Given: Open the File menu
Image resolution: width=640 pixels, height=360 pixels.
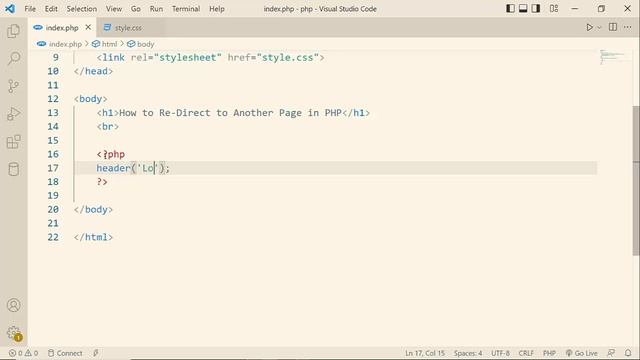Looking at the screenshot, I should (x=30, y=9).
